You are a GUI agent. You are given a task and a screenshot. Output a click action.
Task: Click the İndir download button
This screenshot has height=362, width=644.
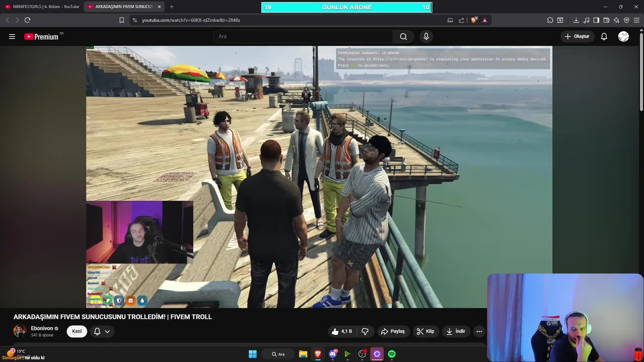coord(456,331)
